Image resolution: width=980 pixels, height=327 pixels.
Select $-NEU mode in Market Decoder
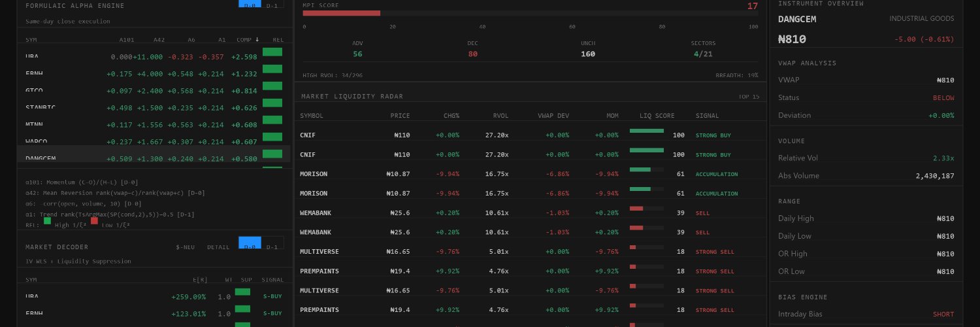click(x=186, y=247)
